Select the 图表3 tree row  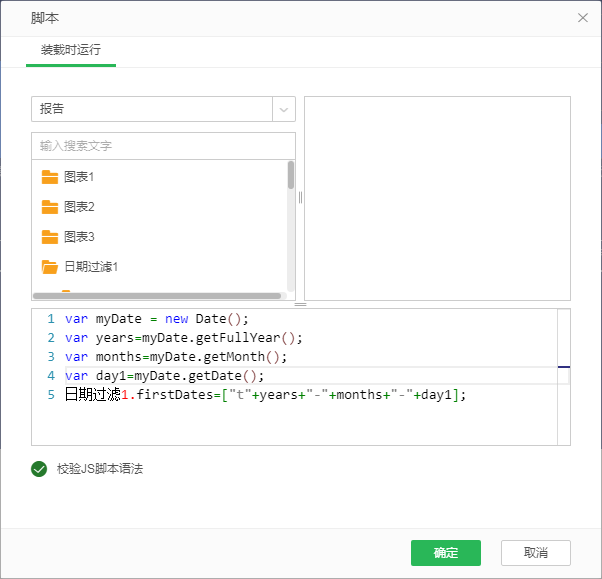pos(159,237)
